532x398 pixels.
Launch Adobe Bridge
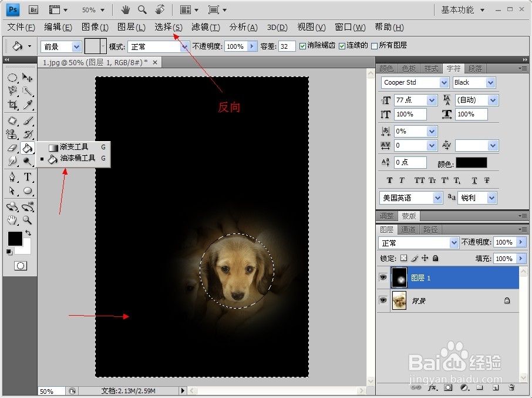(x=33, y=10)
